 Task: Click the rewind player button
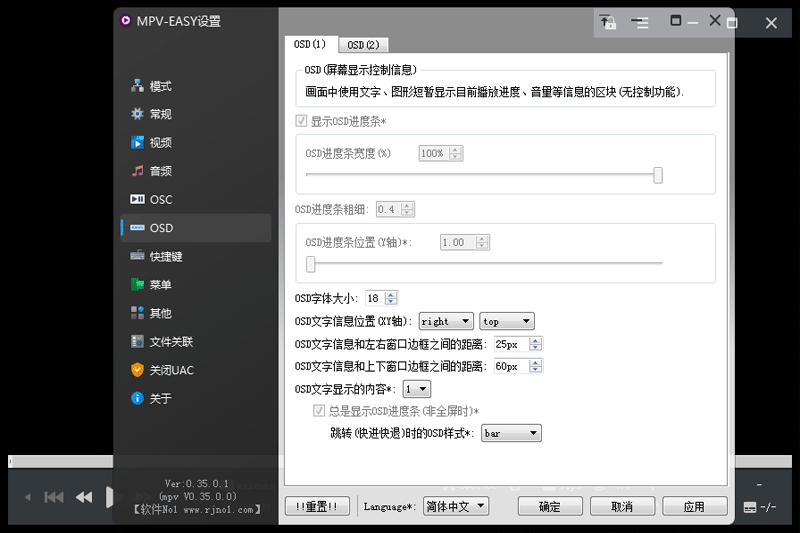(x=84, y=497)
